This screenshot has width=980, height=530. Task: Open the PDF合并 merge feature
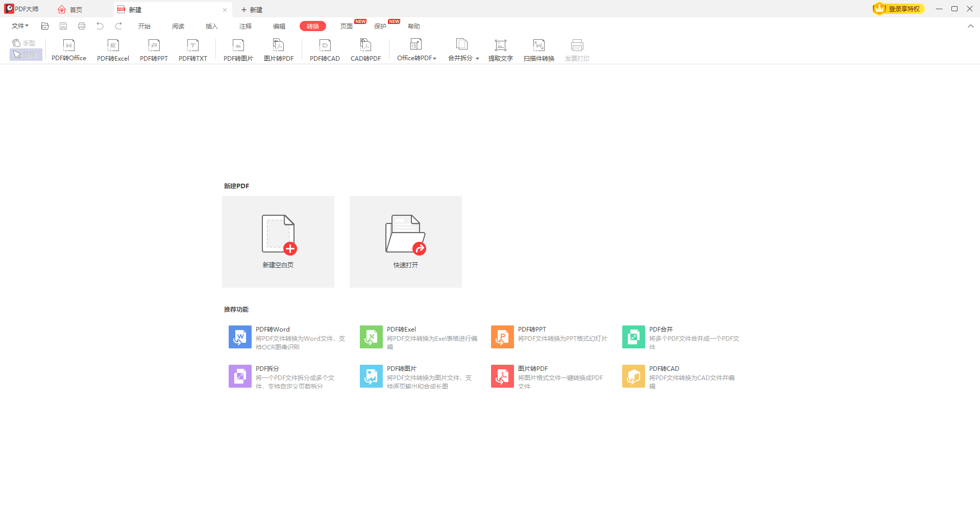tap(681, 337)
